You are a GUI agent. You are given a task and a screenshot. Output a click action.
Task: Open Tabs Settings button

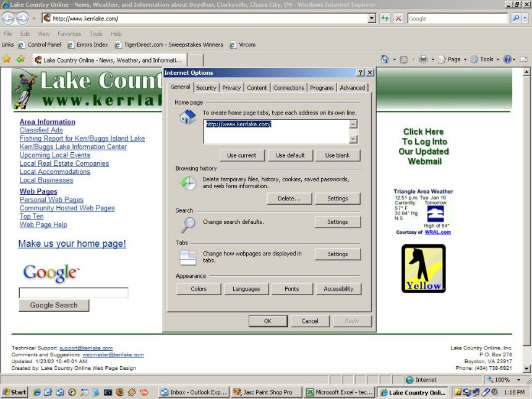[338, 254]
